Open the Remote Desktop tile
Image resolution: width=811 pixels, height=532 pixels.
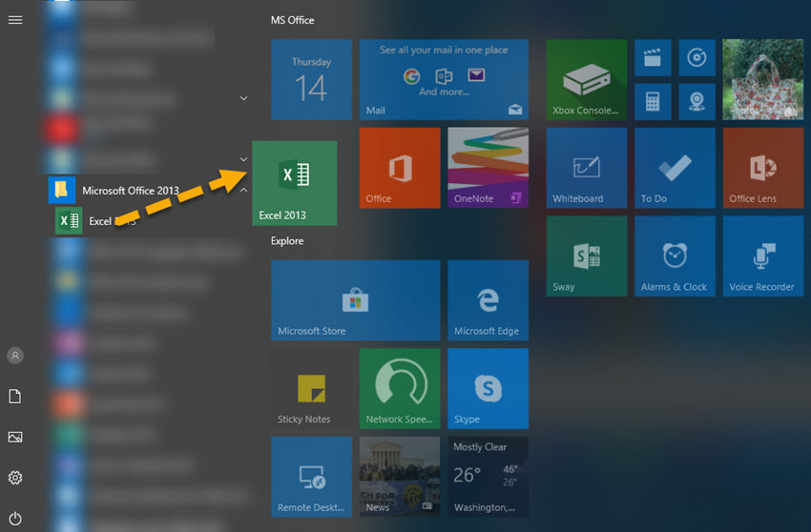[x=311, y=477]
